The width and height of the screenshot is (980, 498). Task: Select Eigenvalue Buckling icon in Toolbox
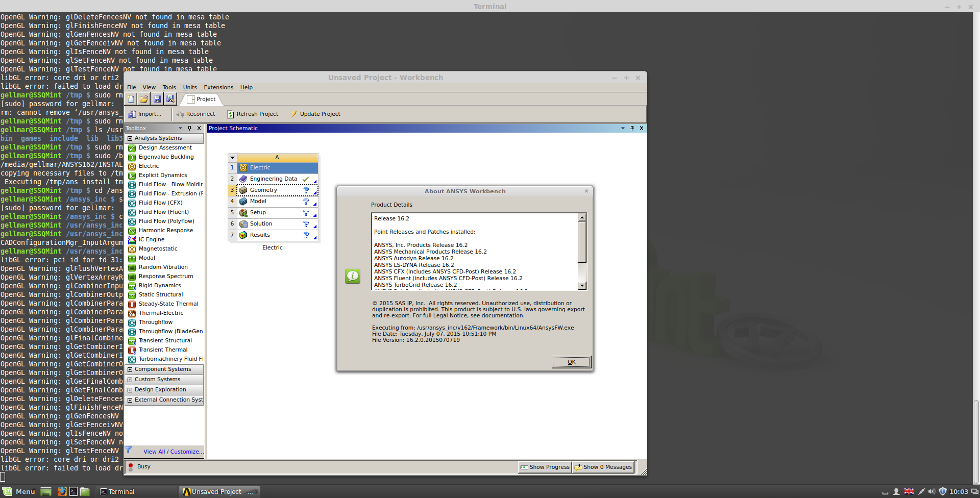[132, 157]
